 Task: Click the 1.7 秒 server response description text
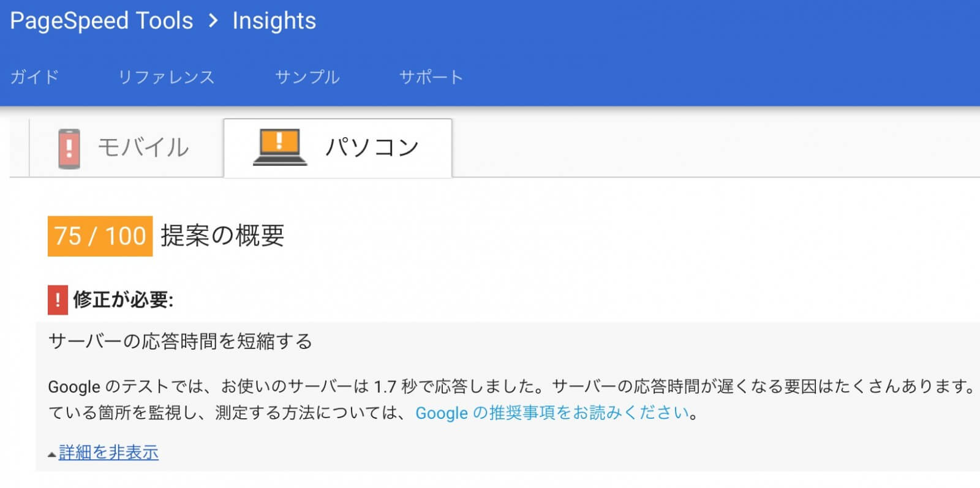(513, 399)
